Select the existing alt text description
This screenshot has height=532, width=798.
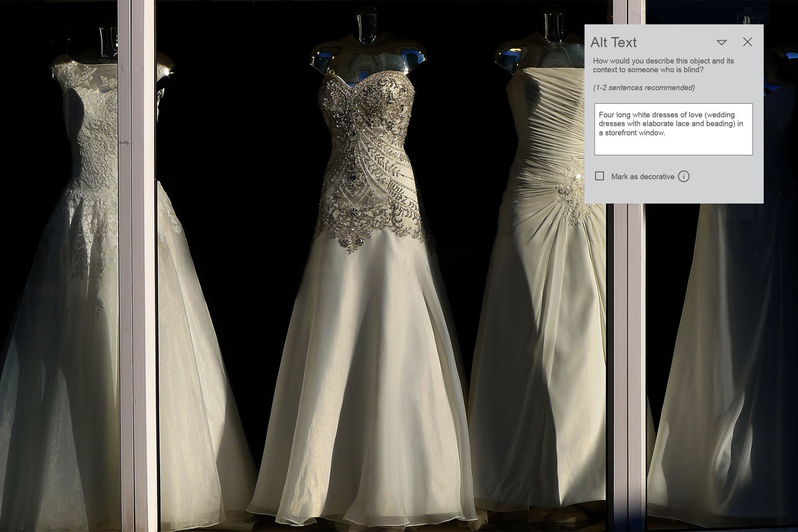tap(674, 124)
